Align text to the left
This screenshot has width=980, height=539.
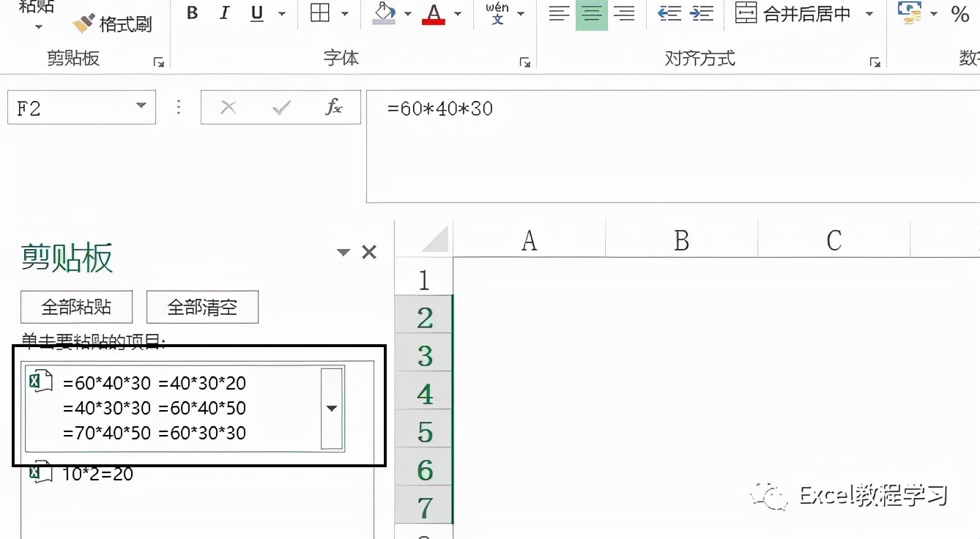pyautogui.click(x=559, y=13)
